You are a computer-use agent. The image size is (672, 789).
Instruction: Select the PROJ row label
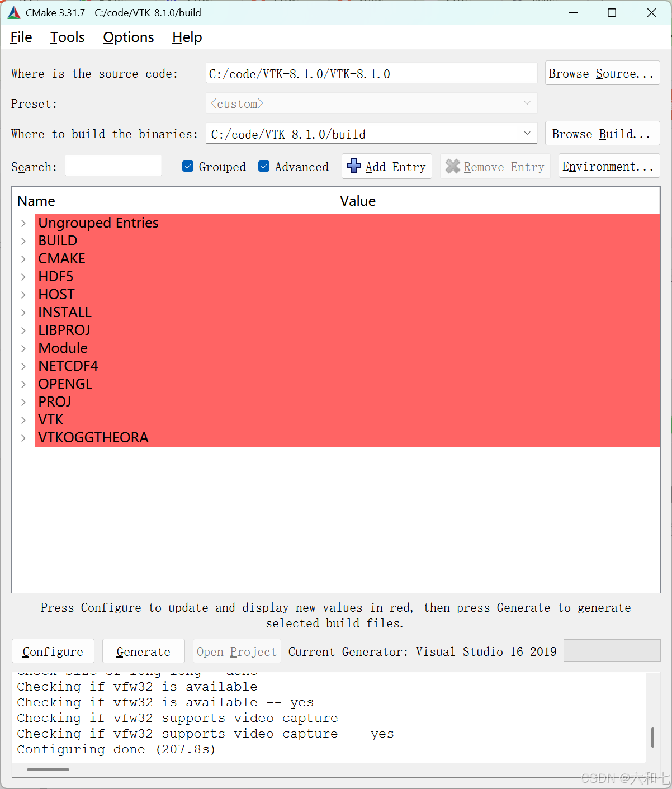[55, 402]
